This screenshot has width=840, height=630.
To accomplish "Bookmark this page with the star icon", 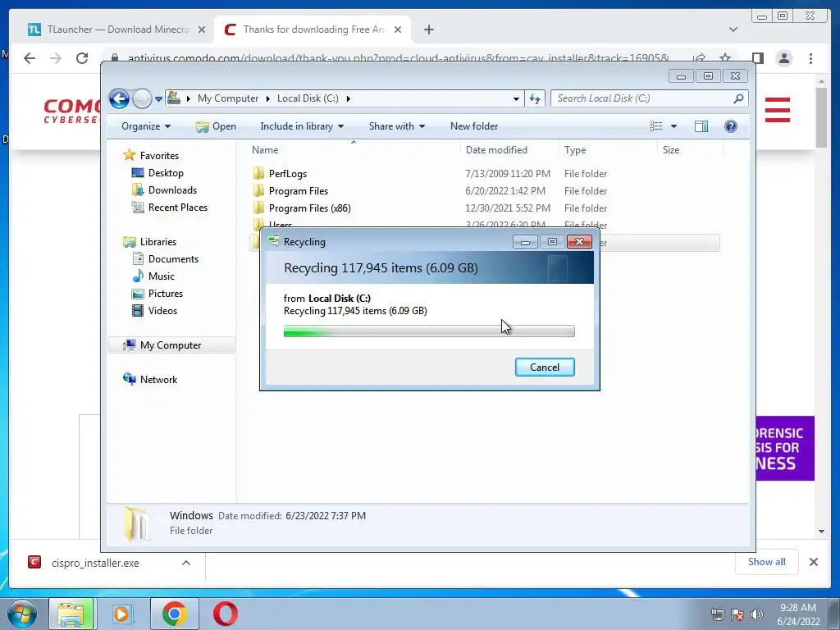I will [x=725, y=58].
